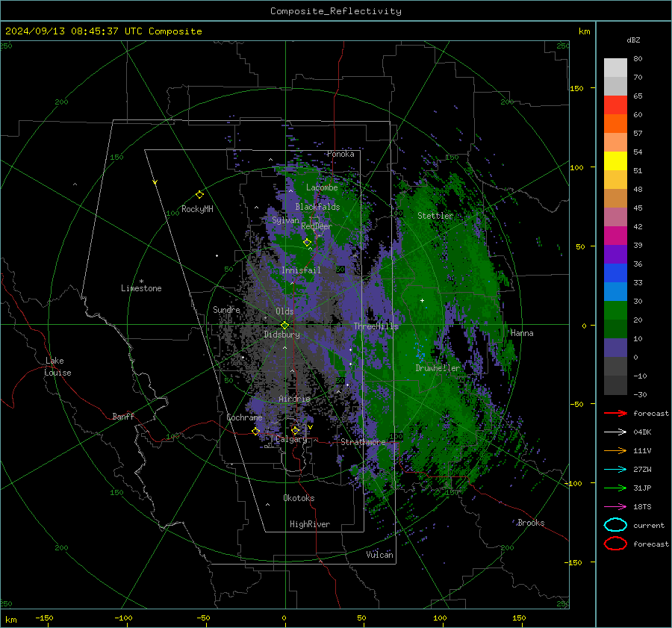This screenshot has width=672, height=628.
Task: Click the yellow diamond marker at RockyMH
Action: point(199,195)
